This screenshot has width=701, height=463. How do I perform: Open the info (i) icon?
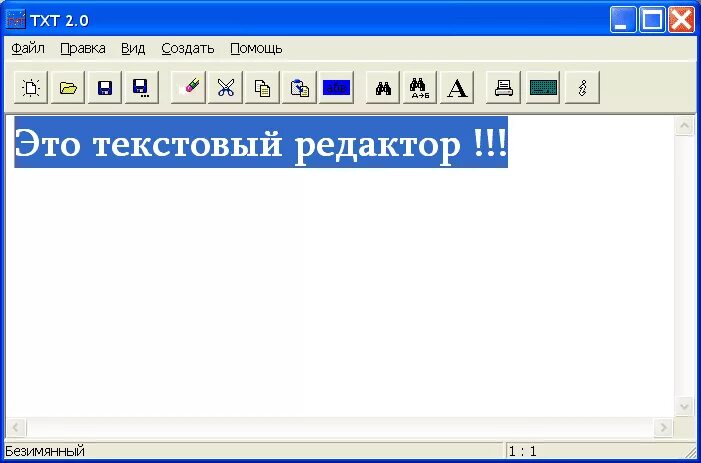[x=583, y=87]
